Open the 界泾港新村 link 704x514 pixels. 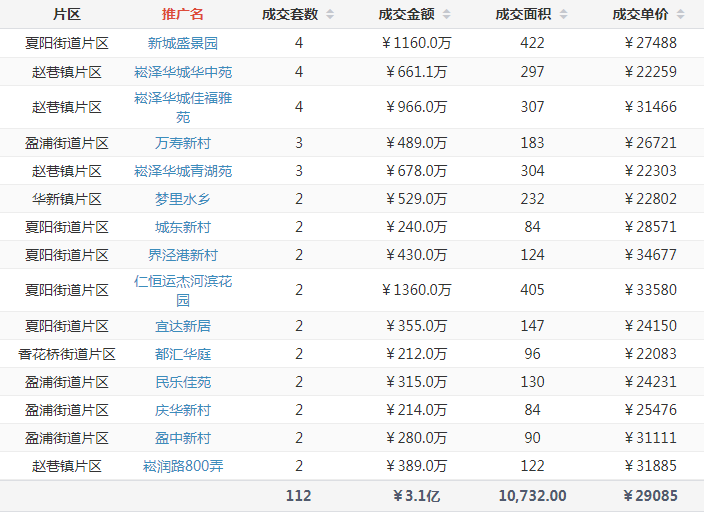click(x=183, y=255)
